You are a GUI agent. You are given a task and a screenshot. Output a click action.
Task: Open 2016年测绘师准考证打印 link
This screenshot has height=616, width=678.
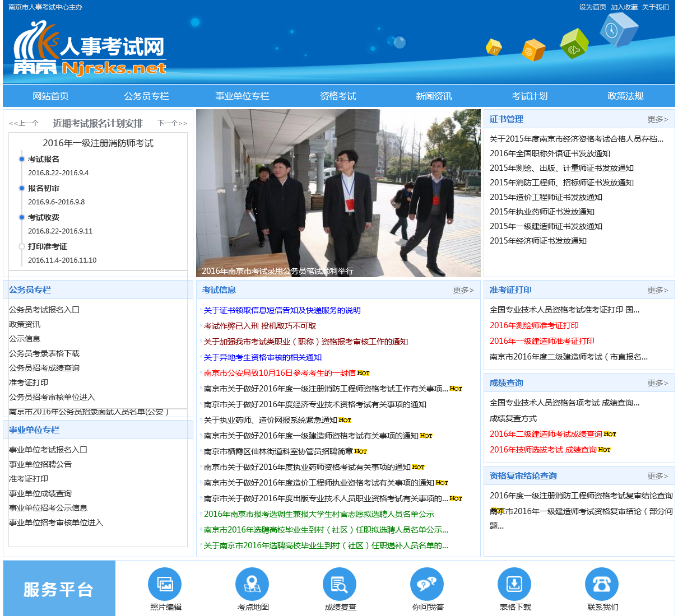tap(534, 325)
